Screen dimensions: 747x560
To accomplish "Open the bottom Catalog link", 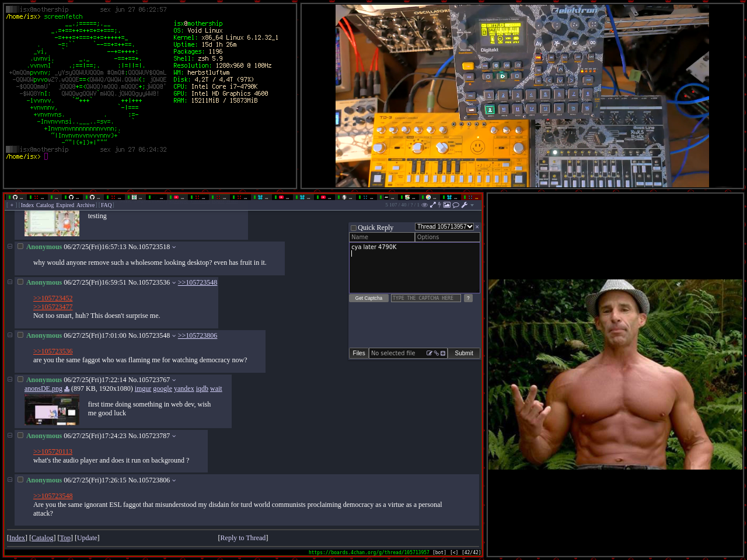I will (43, 538).
